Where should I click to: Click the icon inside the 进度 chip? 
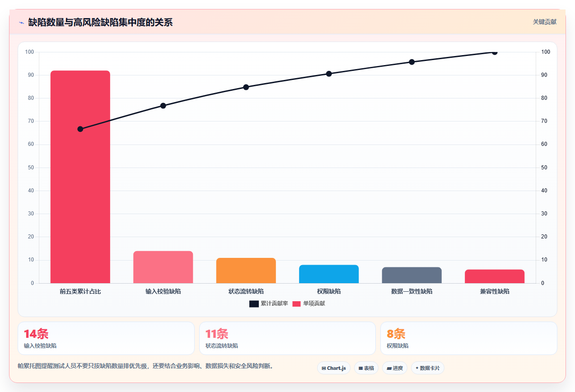tap(389, 369)
